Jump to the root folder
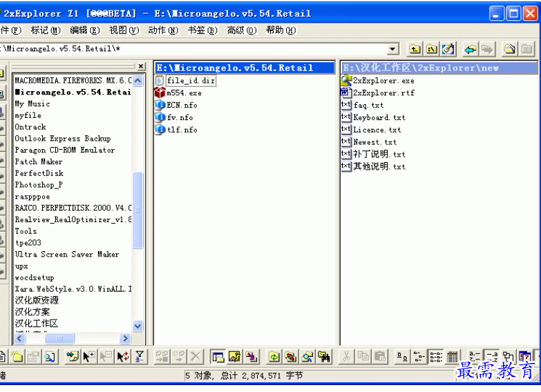This screenshot has width=541, height=392. (432, 49)
